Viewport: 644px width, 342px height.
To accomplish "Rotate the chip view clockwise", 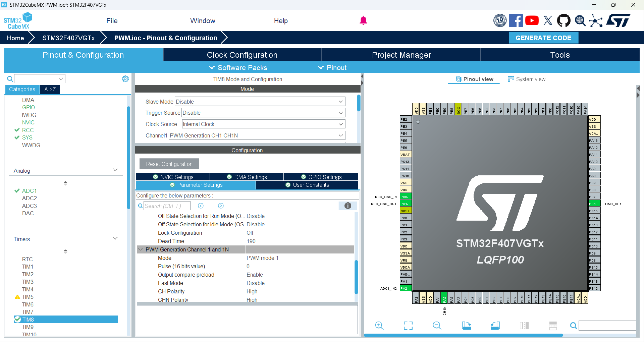I will click(466, 326).
